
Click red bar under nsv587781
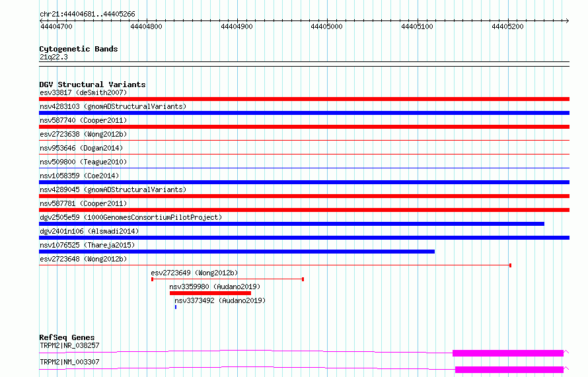304,210
